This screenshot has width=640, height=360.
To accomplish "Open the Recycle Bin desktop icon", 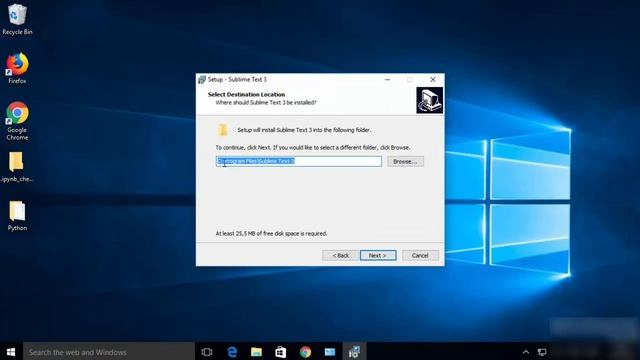I will click(x=17, y=19).
